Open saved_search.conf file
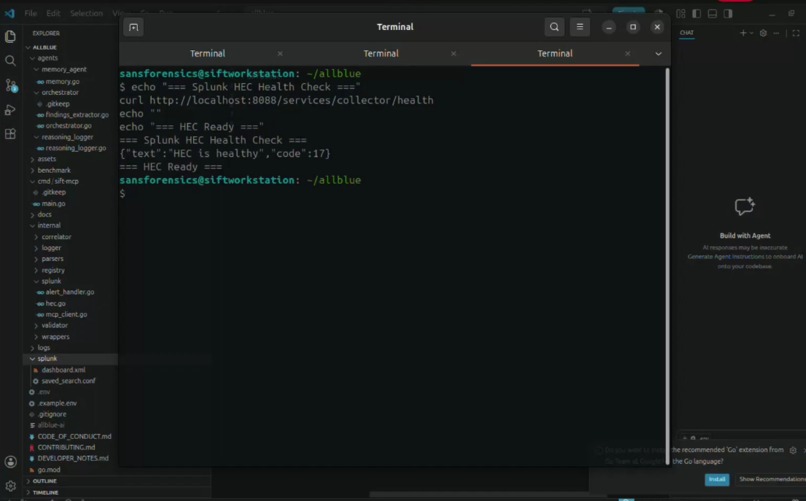This screenshot has height=501, width=806. (x=68, y=381)
